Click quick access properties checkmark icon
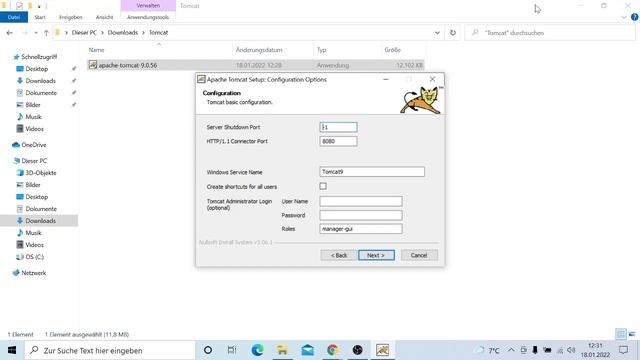 click(19, 6)
